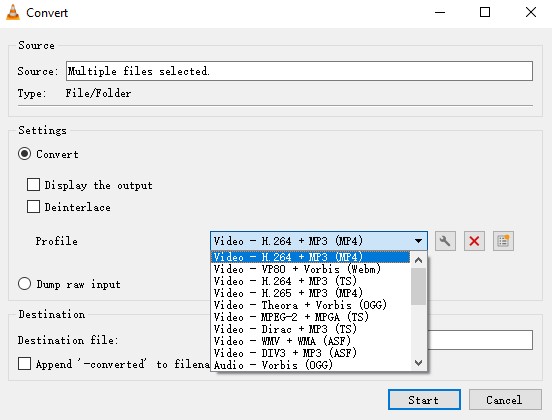This screenshot has height=420, width=552.
Task: Pick Audio - Vorbis (OGG) profile
Action: tap(310, 365)
